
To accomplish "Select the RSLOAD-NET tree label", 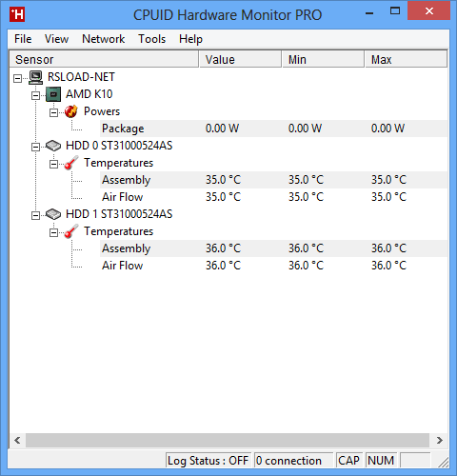I will click(81, 77).
